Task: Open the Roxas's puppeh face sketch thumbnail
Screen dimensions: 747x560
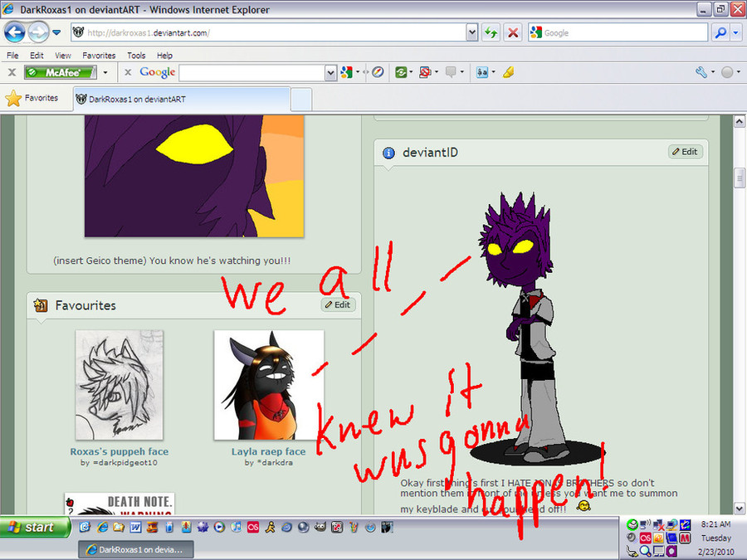Action: (x=119, y=385)
